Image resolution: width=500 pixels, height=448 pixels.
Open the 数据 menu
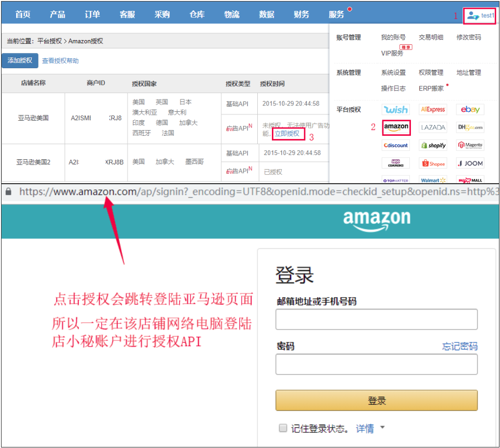(267, 15)
